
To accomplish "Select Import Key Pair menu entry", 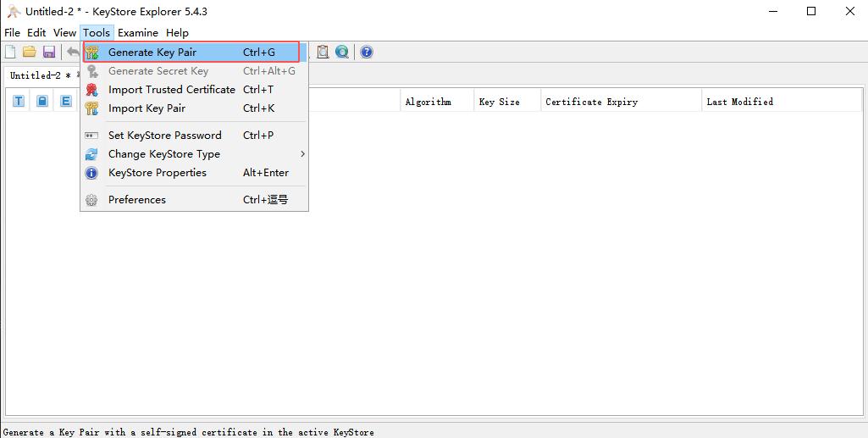I will click(x=194, y=108).
